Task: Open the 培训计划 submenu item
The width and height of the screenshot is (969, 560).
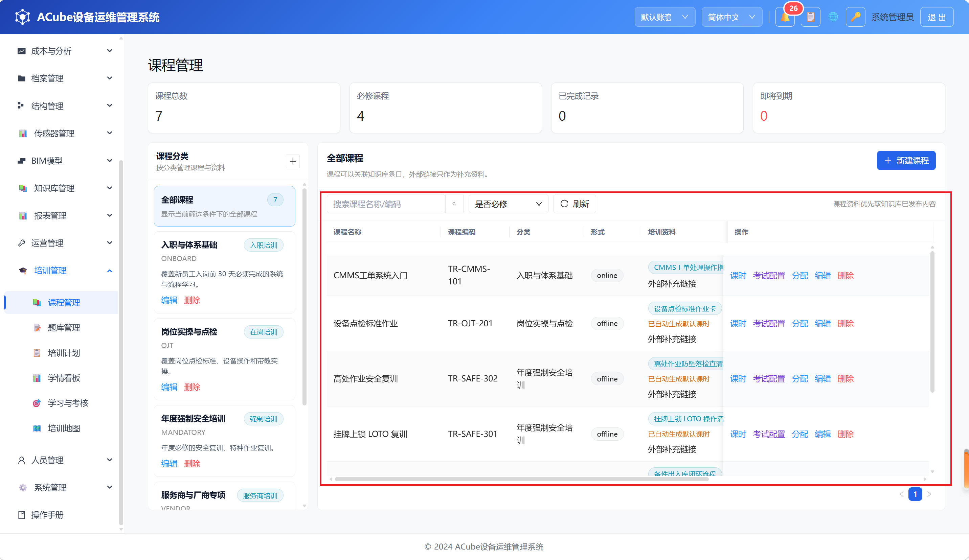Action: 61,353
